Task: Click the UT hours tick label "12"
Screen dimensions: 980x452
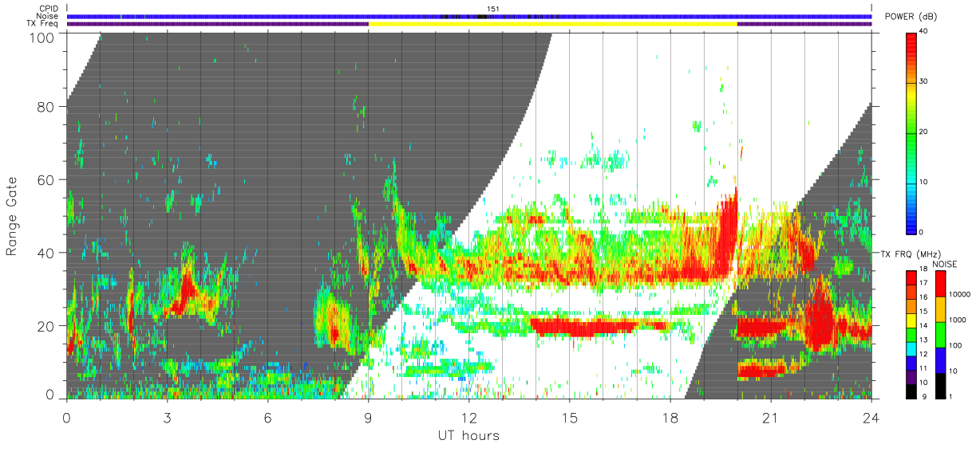Action: point(469,418)
